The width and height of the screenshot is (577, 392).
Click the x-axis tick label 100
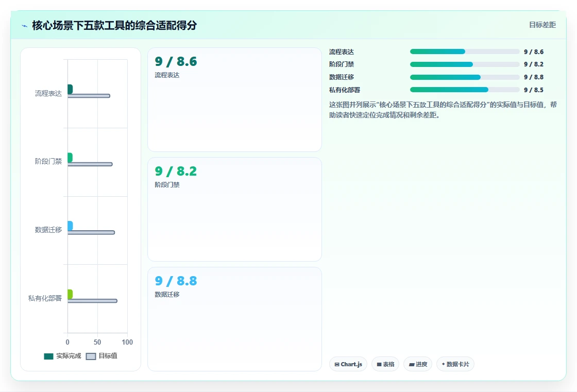tap(127, 343)
